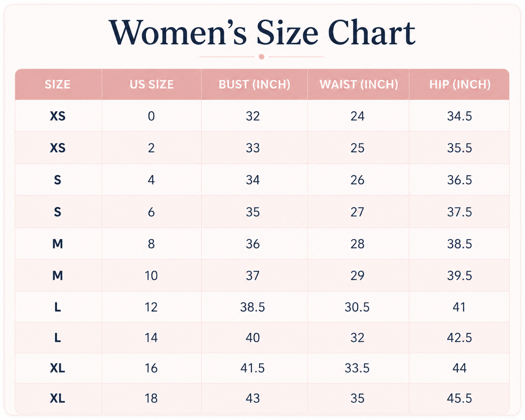525x420 pixels.
Task: Select the bust value 38.5
Action: click(x=253, y=307)
